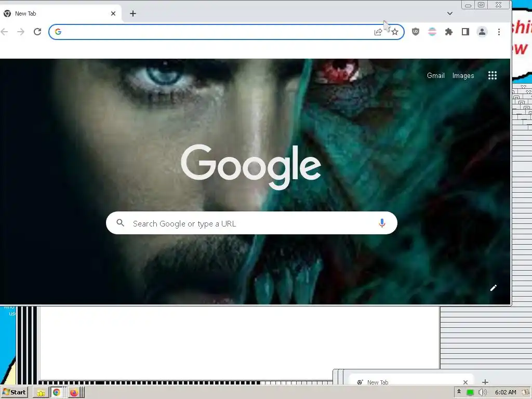Show hidden system tray icons

[x=459, y=392]
